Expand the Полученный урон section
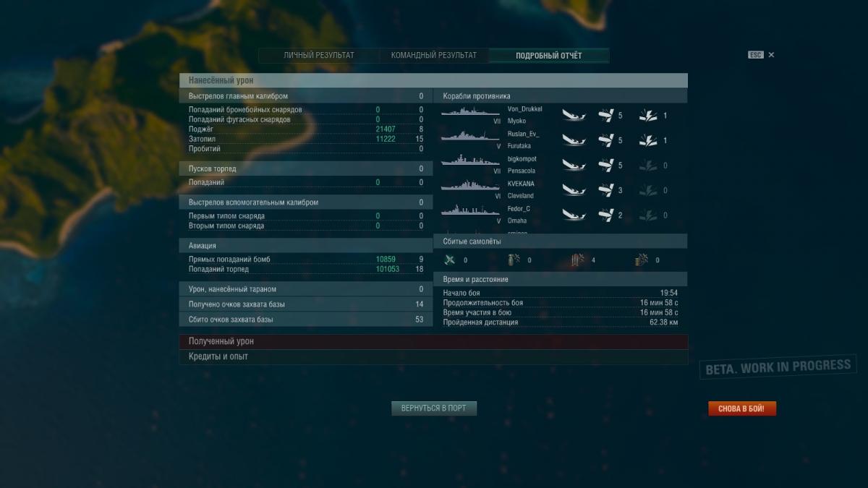Image resolution: width=868 pixels, height=488 pixels. (x=433, y=341)
